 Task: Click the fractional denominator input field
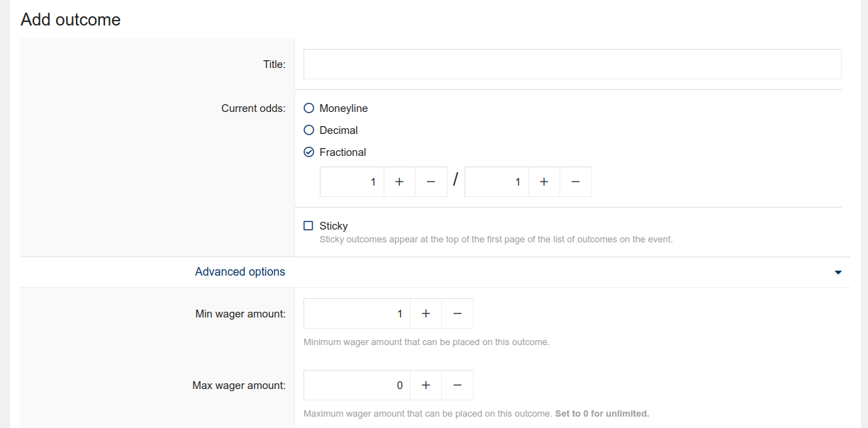pyautogui.click(x=496, y=182)
